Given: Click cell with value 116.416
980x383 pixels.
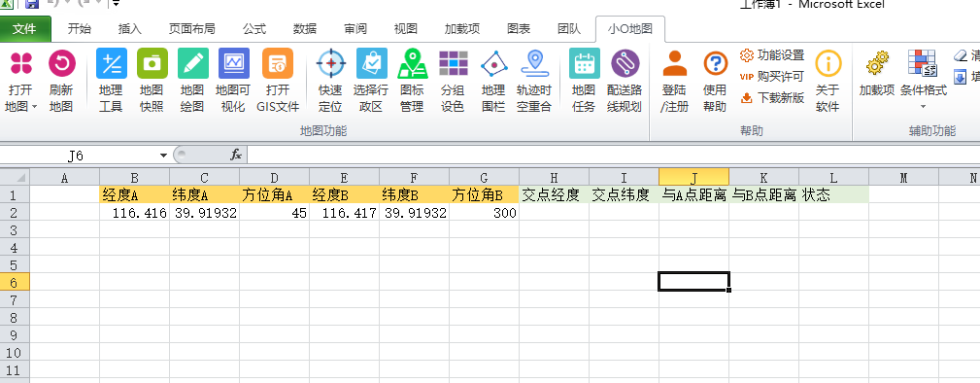Looking at the screenshot, I should tap(134, 213).
